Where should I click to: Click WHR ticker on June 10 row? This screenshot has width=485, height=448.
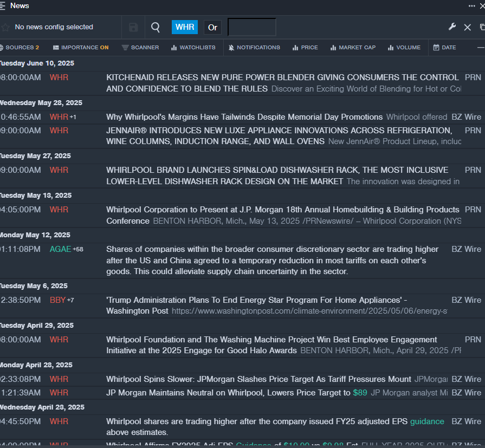(x=59, y=77)
